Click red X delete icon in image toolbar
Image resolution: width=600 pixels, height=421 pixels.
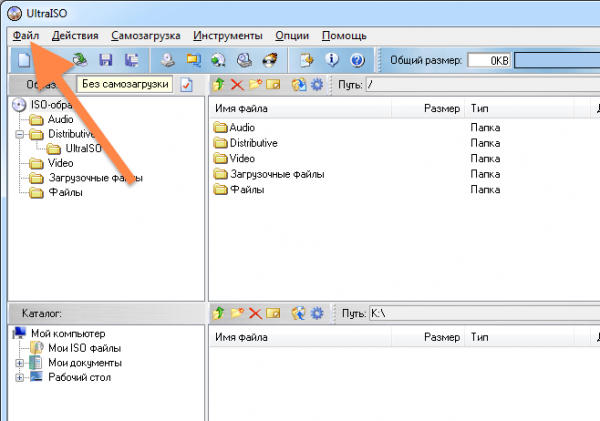click(x=237, y=84)
